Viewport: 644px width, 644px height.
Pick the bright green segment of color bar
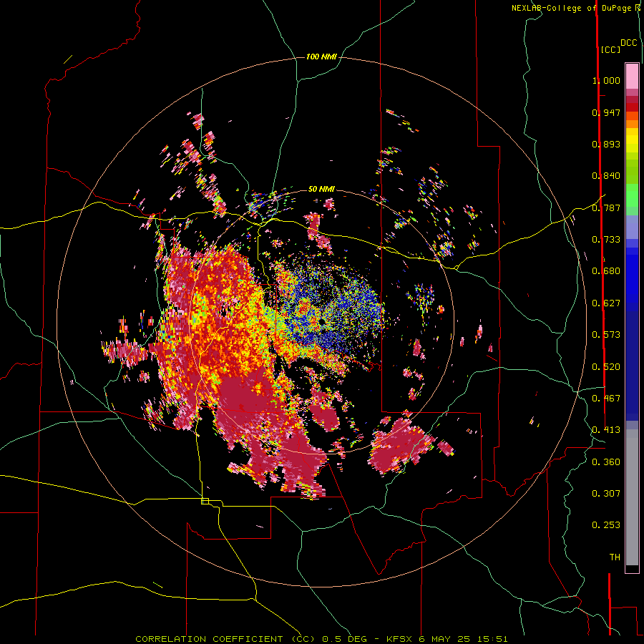pos(632,195)
